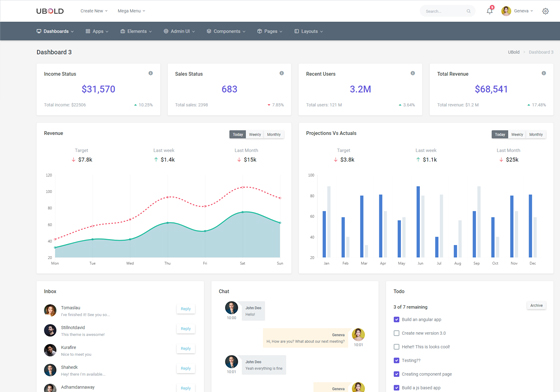Reply to Tomaslau's inbox message
Viewport: 560px width, 392px height.
click(186, 309)
